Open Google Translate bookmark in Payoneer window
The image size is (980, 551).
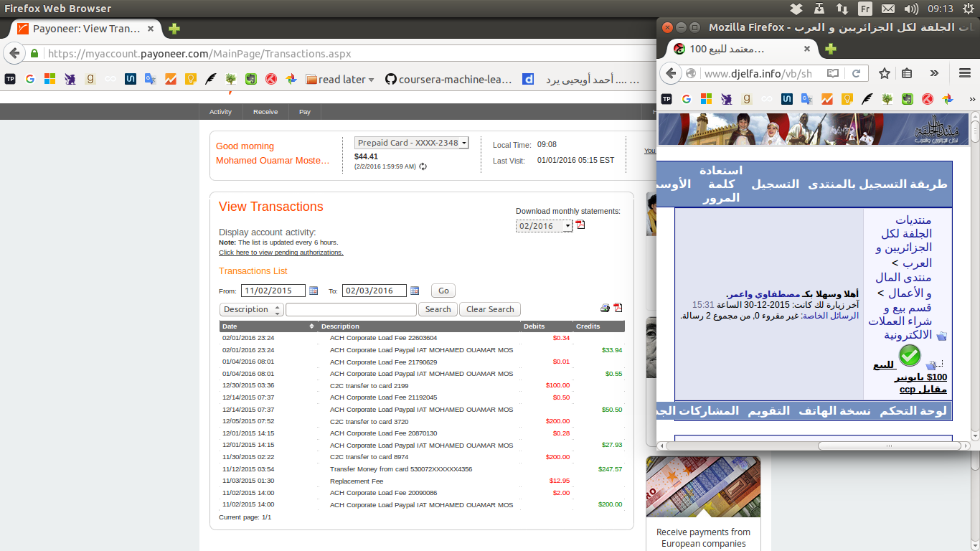coord(150,80)
